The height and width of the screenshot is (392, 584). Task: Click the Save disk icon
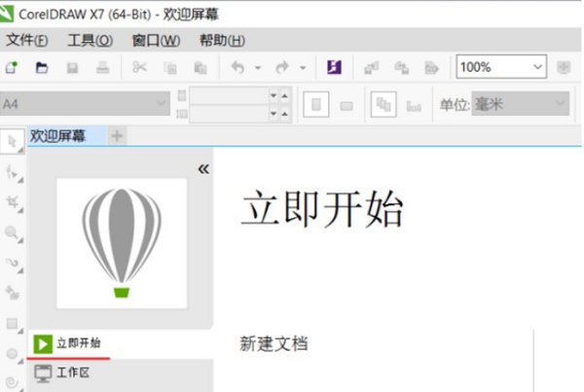72,68
